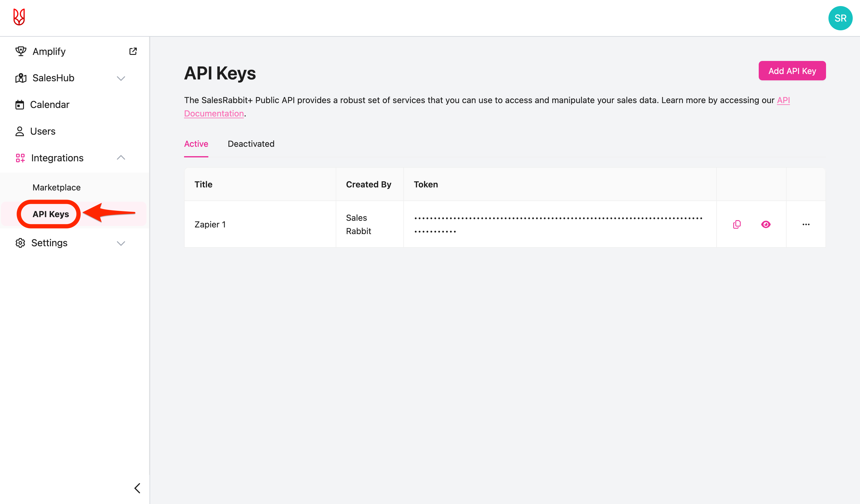Reveal Zapier 1 token with eye icon

(x=765, y=224)
